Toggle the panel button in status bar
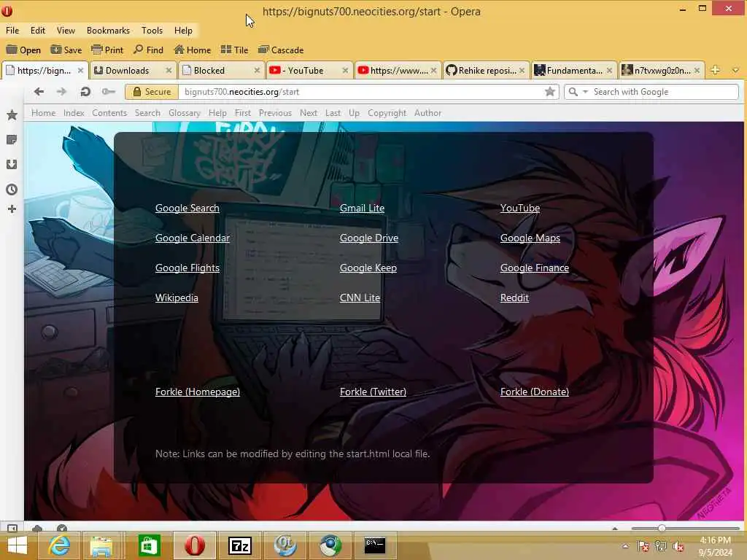 12,528
